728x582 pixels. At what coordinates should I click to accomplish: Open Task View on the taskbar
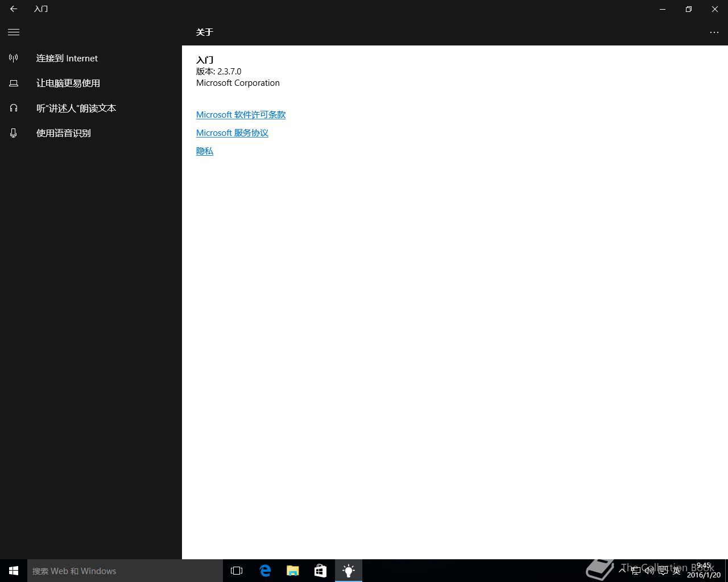click(237, 571)
